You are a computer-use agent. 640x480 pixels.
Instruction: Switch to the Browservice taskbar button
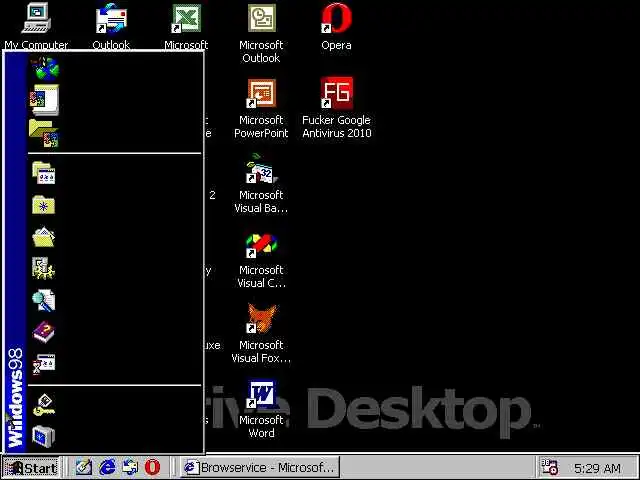[x=260, y=467]
